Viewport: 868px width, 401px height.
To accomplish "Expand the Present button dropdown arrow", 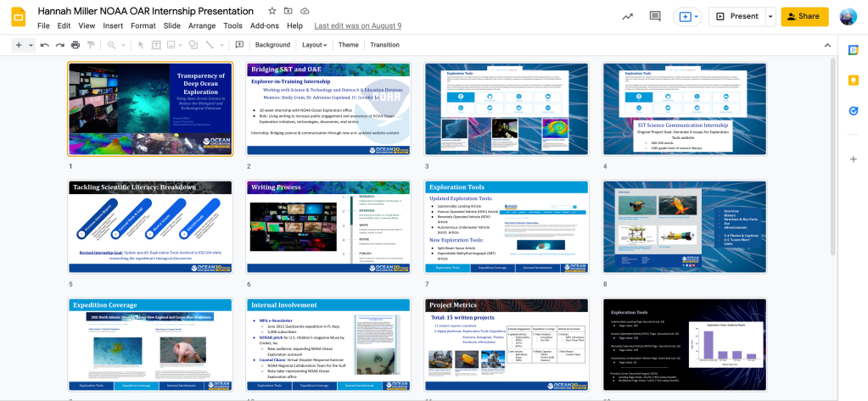I will click(770, 16).
